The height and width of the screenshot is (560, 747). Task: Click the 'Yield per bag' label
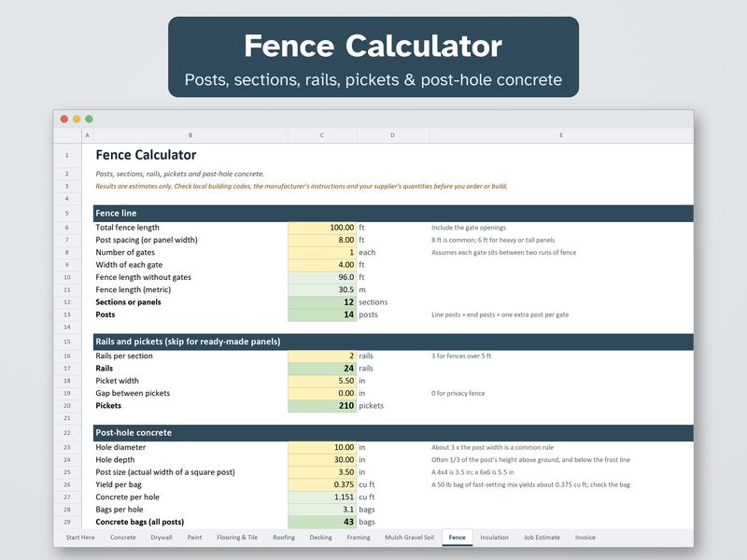click(119, 484)
